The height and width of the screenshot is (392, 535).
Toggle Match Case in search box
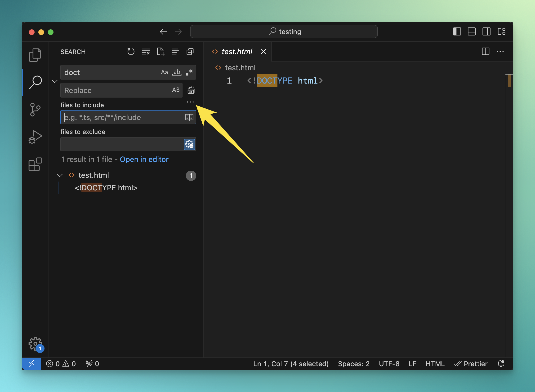click(x=164, y=72)
